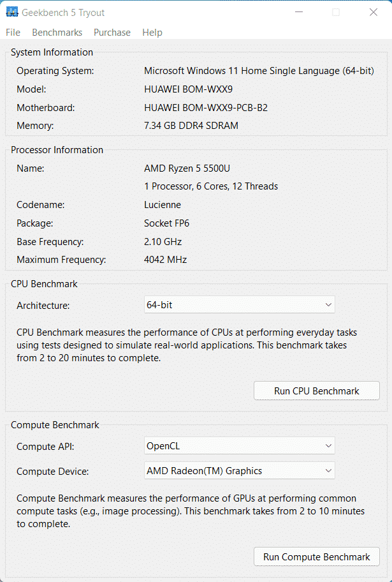Click the Geekbench 5 Tryout window title

click(63, 13)
